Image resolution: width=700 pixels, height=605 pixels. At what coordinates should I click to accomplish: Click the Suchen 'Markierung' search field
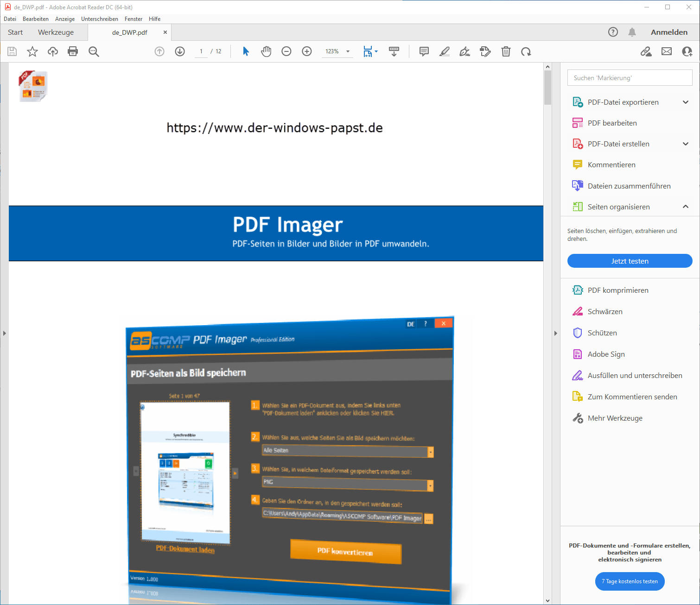(x=630, y=78)
